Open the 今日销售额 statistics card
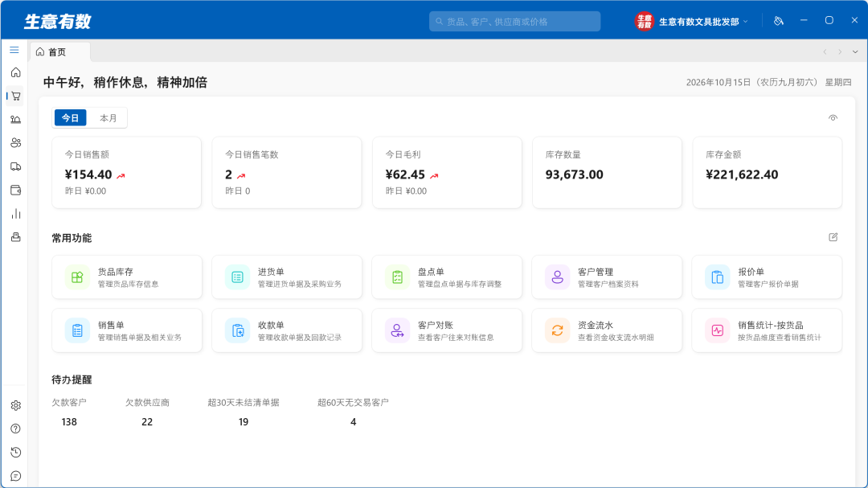 (x=126, y=173)
